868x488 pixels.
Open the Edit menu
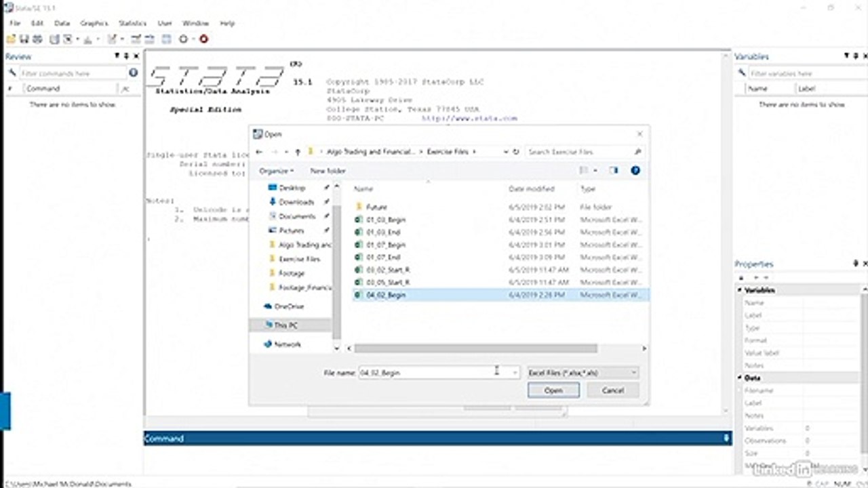pyautogui.click(x=37, y=23)
